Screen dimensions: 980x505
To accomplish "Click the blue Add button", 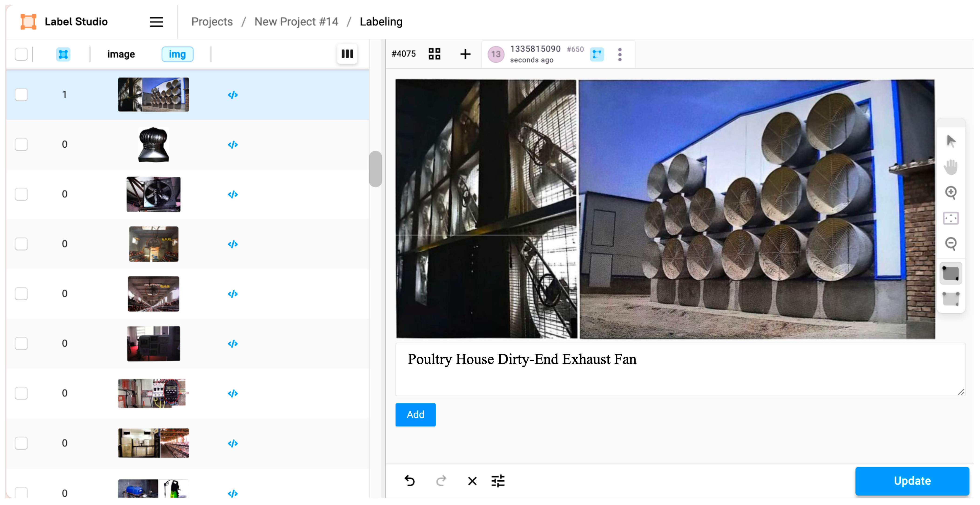I will click(415, 414).
